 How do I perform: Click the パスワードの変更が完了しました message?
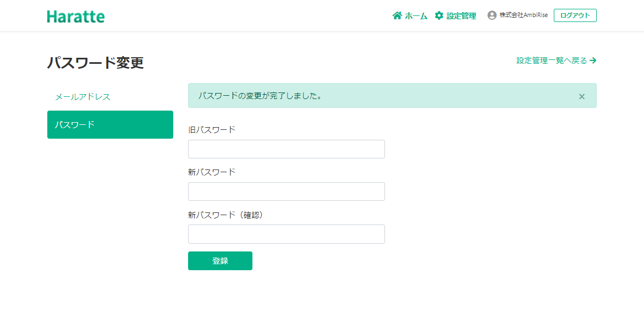coord(260,96)
